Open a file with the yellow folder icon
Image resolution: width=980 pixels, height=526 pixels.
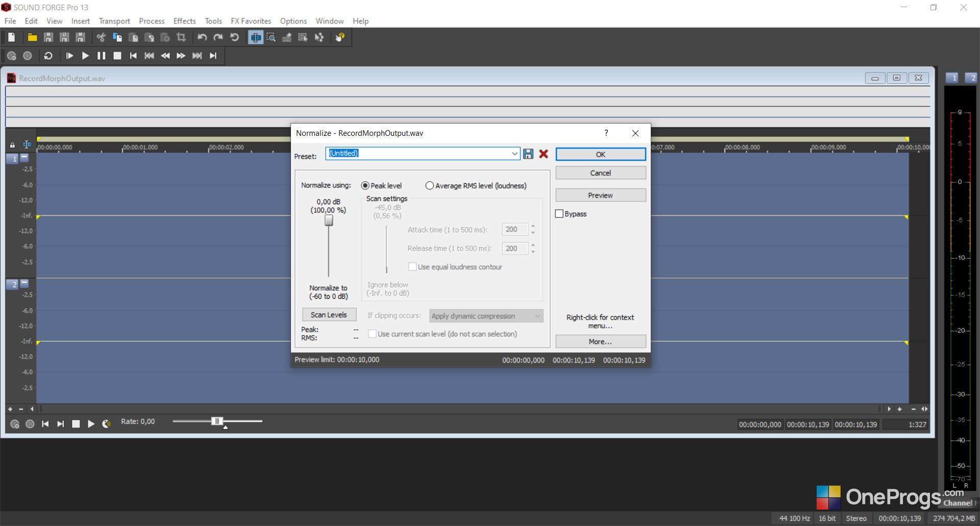point(32,37)
